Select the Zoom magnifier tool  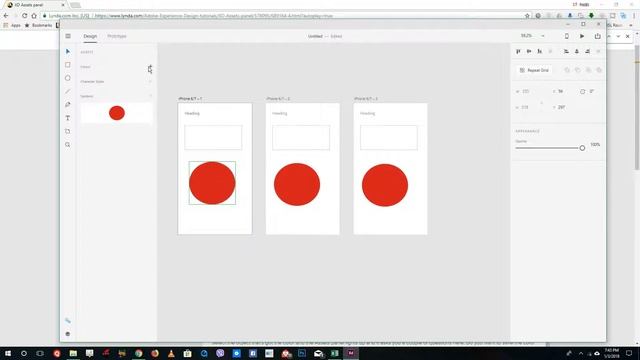pos(68,145)
